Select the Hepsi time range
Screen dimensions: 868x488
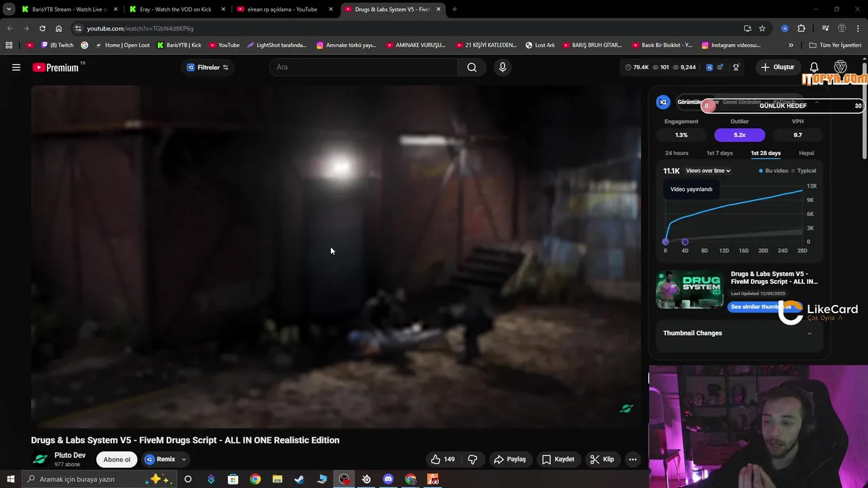click(x=806, y=153)
